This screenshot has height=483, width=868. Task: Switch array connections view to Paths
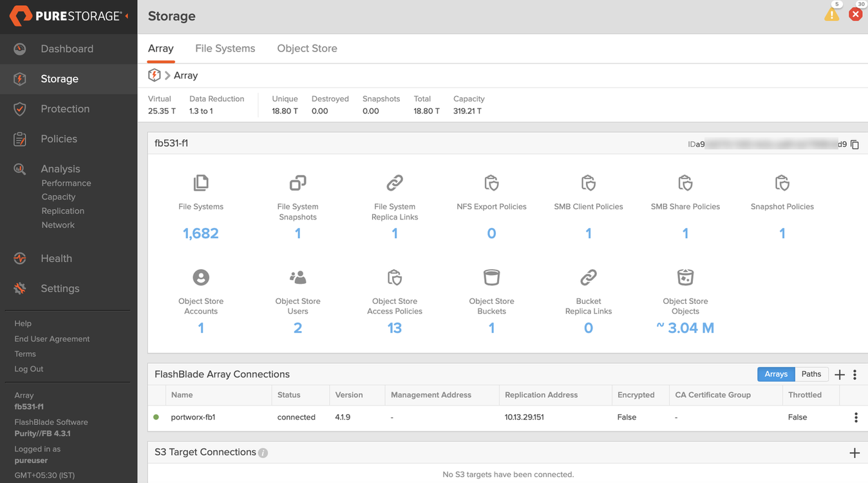(811, 374)
